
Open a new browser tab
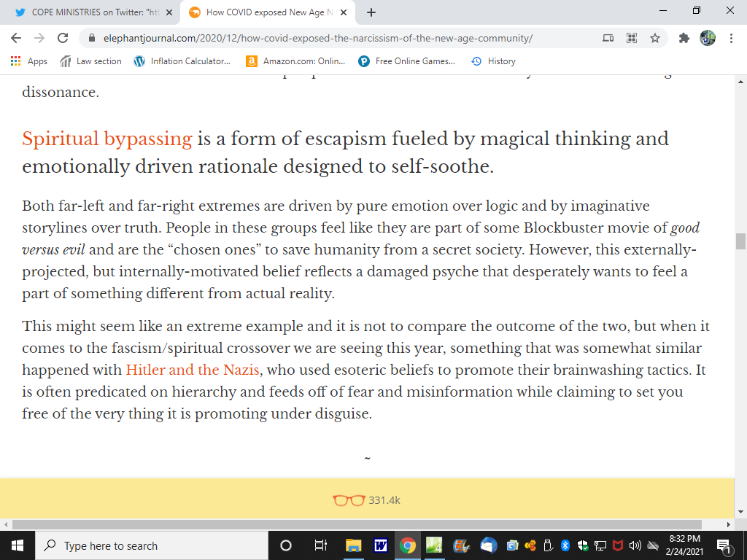371,13
